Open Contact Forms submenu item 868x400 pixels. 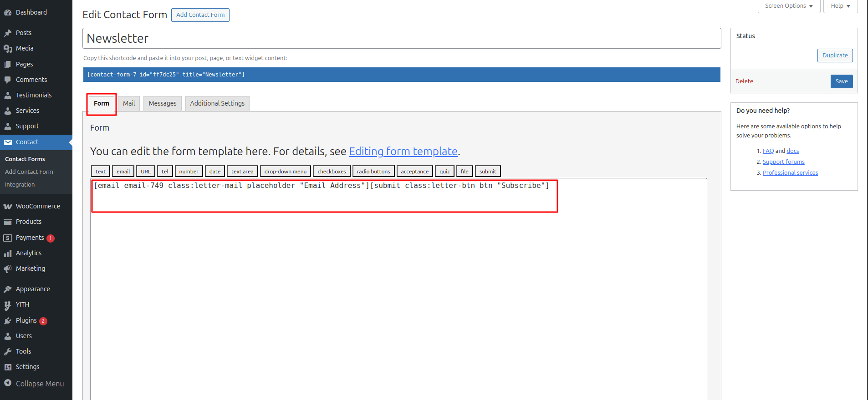pos(25,159)
